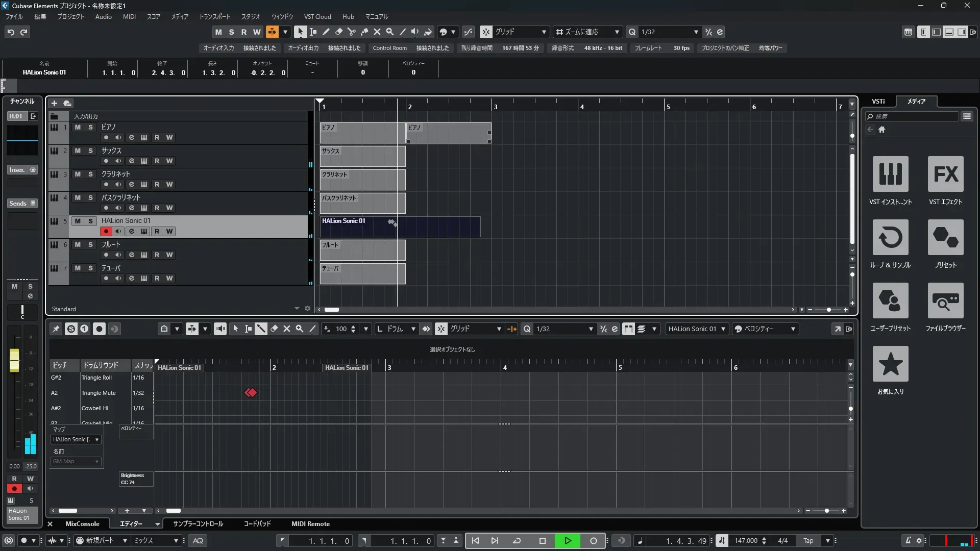Open the トランスポート menu
Viewport: 980px width, 551px height.
coord(214,16)
